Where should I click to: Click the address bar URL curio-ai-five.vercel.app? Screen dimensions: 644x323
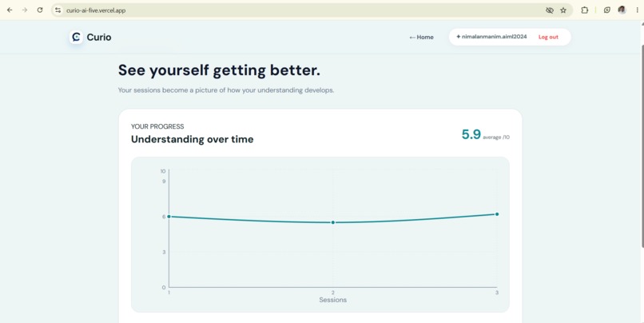[x=96, y=10]
